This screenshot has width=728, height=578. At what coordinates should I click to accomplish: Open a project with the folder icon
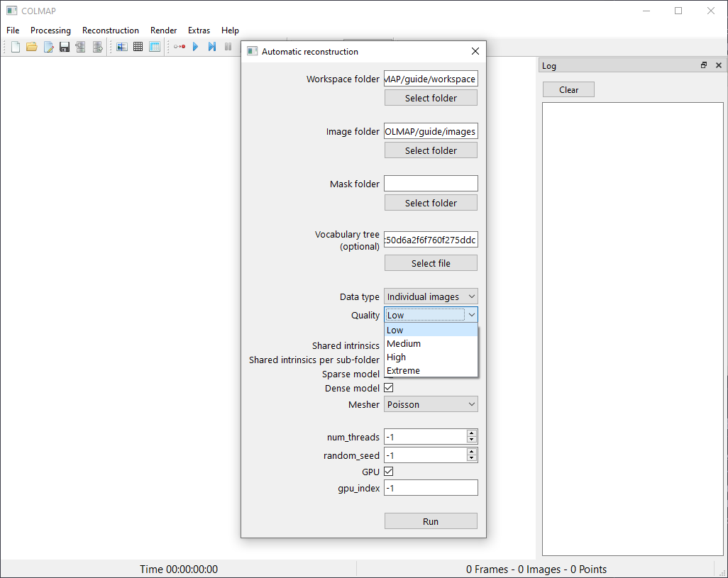tap(31, 47)
